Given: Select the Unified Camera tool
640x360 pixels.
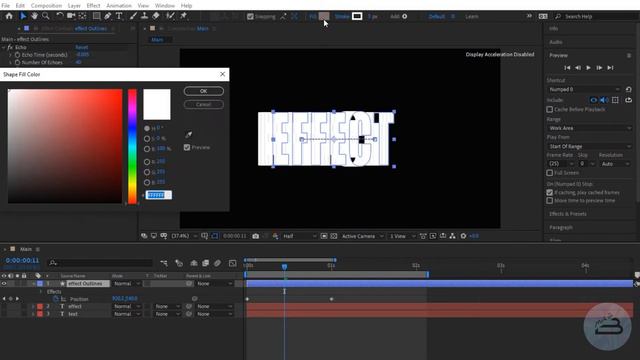Looking at the screenshot, I should coord(71,16).
